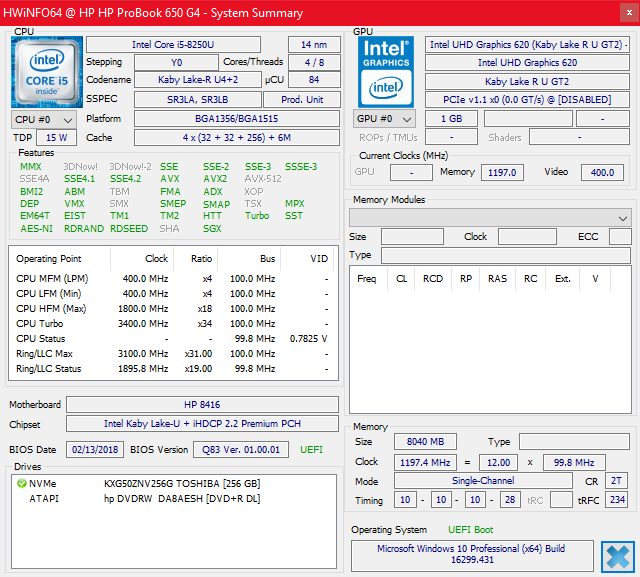
Task: Click the 1197.4 MHz memory clock field
Action: tap(425, 462)
